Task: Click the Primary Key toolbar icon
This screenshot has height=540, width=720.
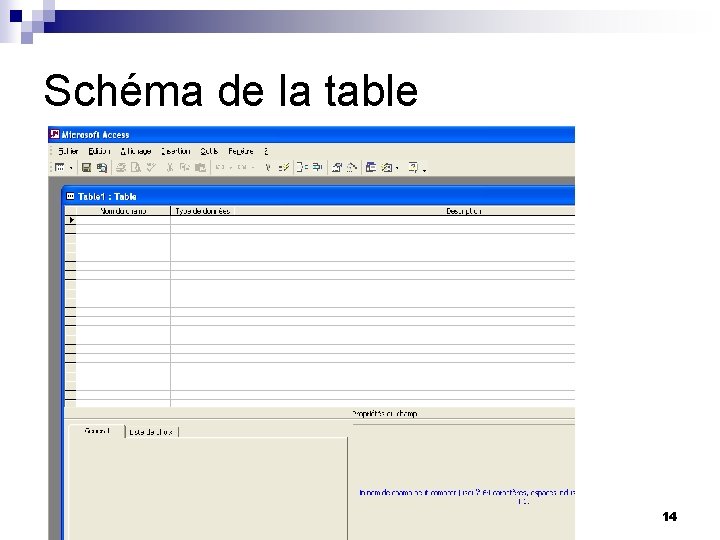Action: (x=268, y=168)
